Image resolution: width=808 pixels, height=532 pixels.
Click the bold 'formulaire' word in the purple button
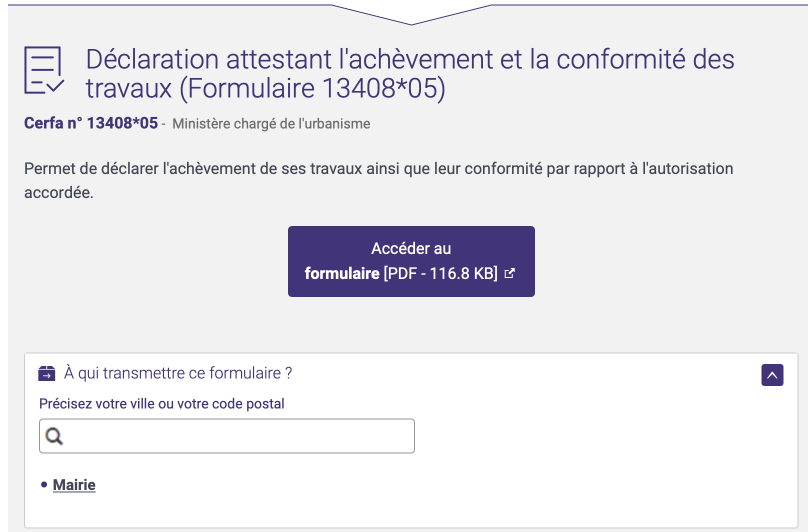pos(342,273)
